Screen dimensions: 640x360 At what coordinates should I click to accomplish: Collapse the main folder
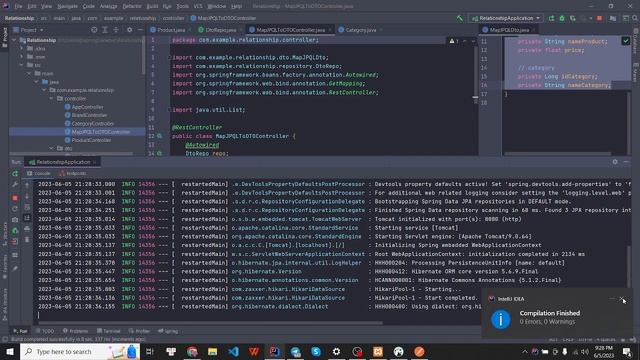(x=29, y=73)
